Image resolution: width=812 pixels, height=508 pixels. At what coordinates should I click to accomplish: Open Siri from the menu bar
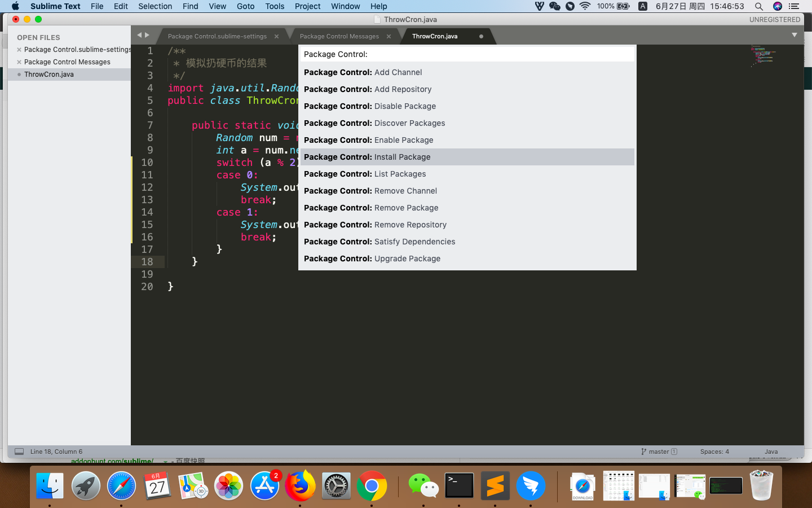(778, 6)
